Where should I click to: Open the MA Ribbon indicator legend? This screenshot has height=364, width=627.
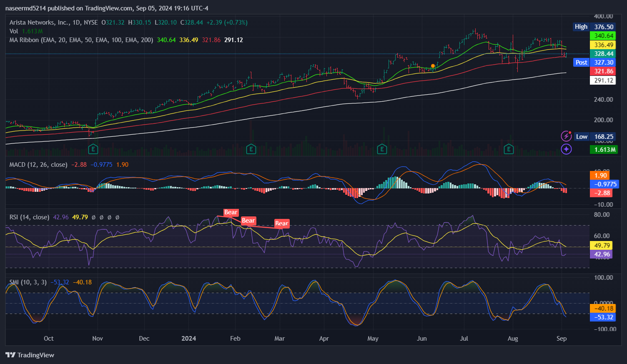click(81, 40)
